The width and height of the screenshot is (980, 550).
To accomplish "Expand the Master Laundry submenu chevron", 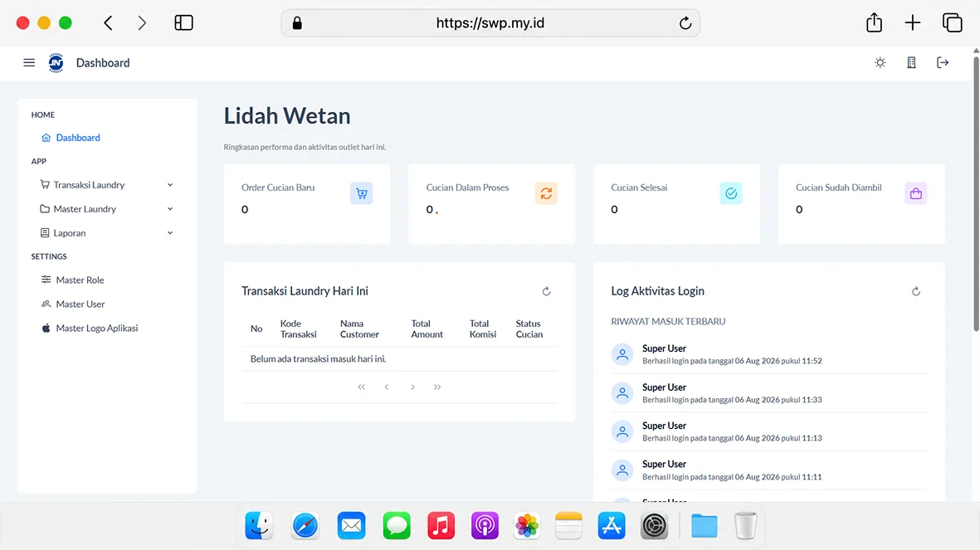I will pos(170,209).
